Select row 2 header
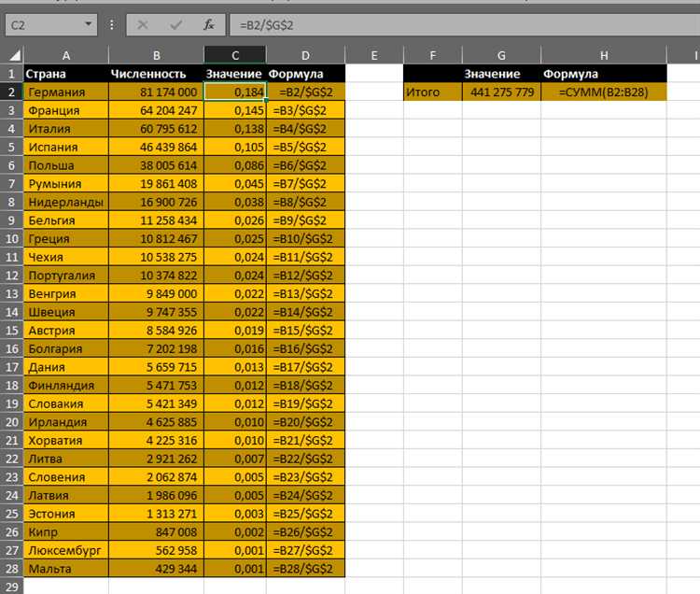 11,92
